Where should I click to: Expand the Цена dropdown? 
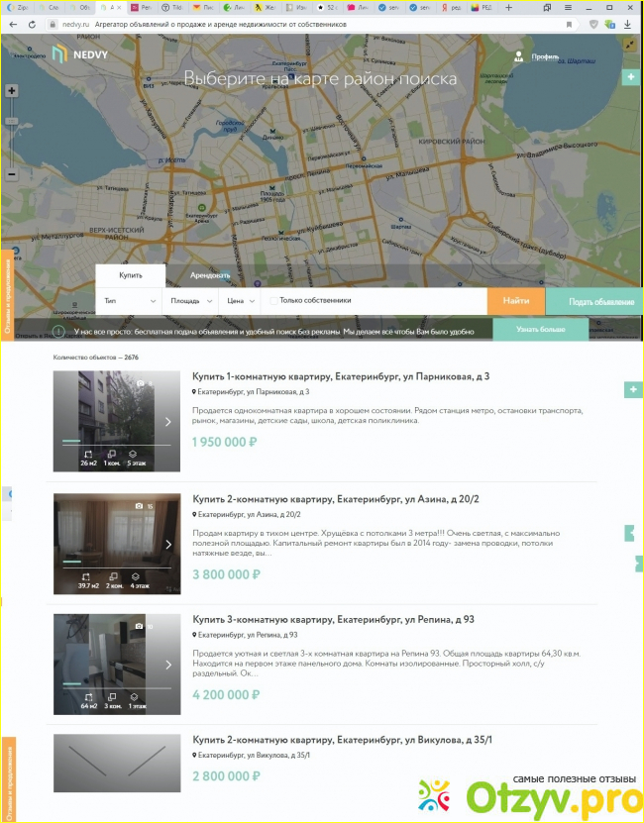[241, 300]
